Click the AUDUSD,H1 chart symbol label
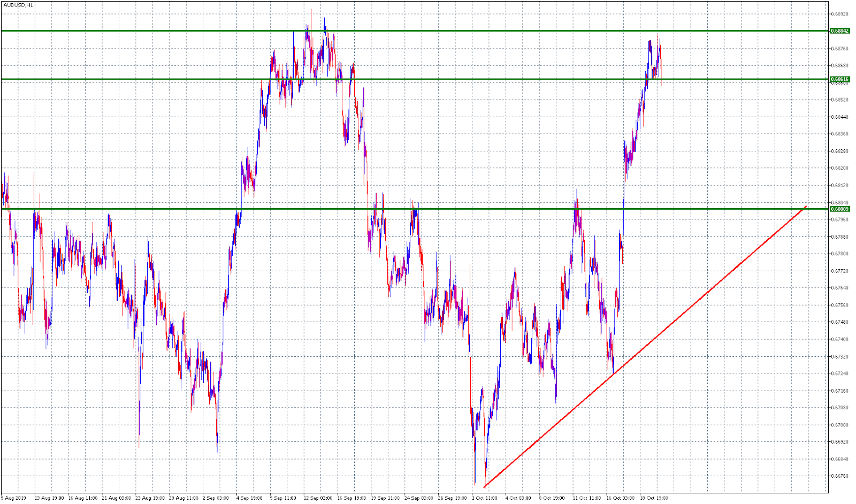856x504 pixels. [x=18, y=5]
